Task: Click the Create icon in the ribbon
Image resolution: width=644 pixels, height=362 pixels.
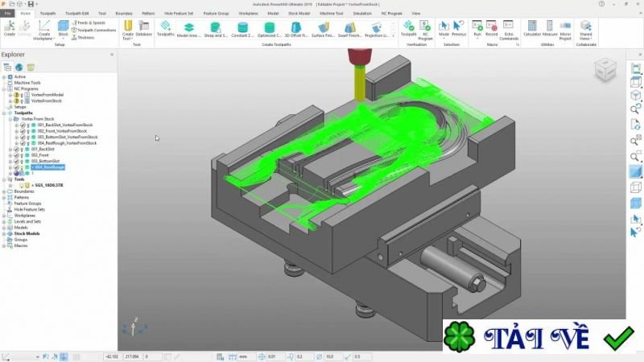Action: click(x=10, y=28)
